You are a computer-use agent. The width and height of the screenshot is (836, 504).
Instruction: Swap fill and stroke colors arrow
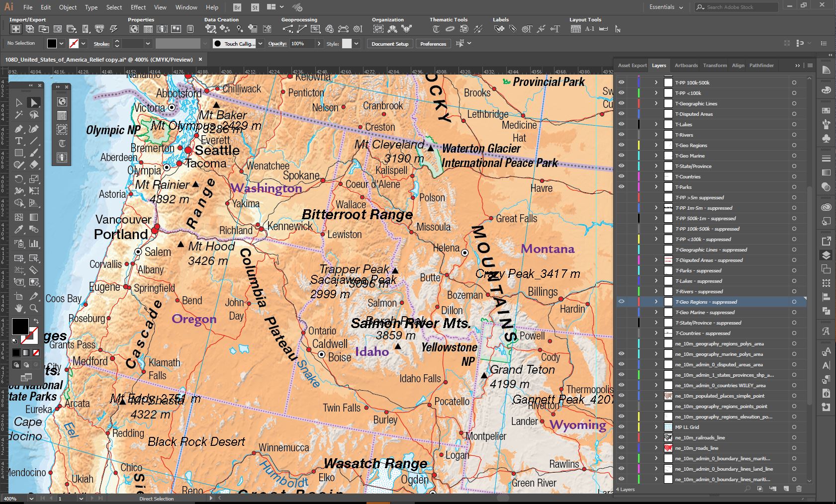pos(36,322)
